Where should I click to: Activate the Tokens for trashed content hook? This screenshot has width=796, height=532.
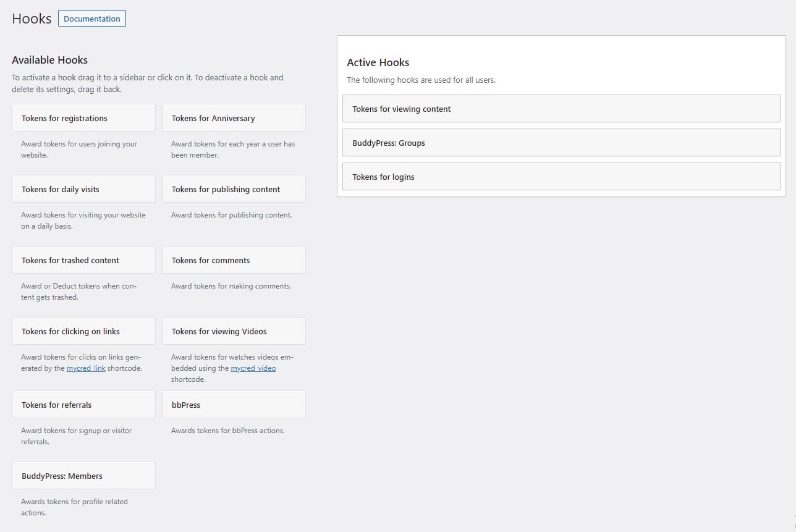[x=83, y=260]
